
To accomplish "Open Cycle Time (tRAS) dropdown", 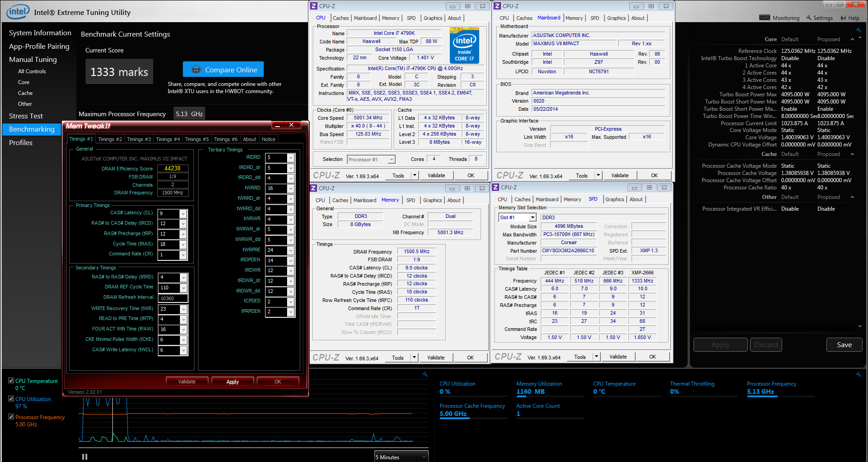I will click(x=183, y=245).
